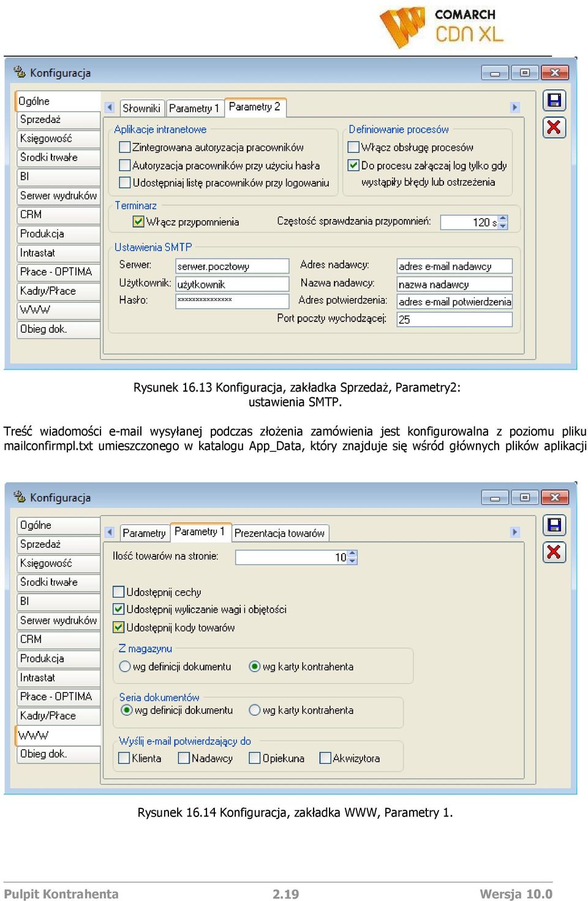
Task: Select Seria dokumentów wg karty kontrahenta
Action: pos(255,710)
